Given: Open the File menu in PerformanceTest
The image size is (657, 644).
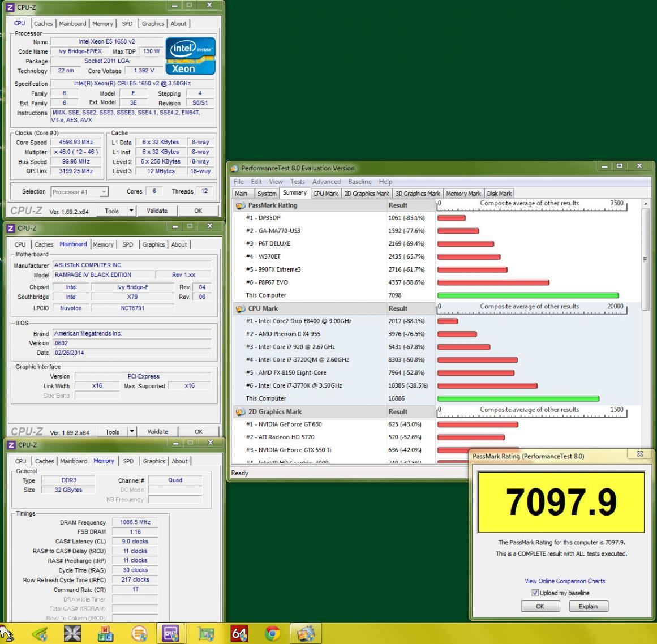Looking at the screenshot, I should 239,182.
